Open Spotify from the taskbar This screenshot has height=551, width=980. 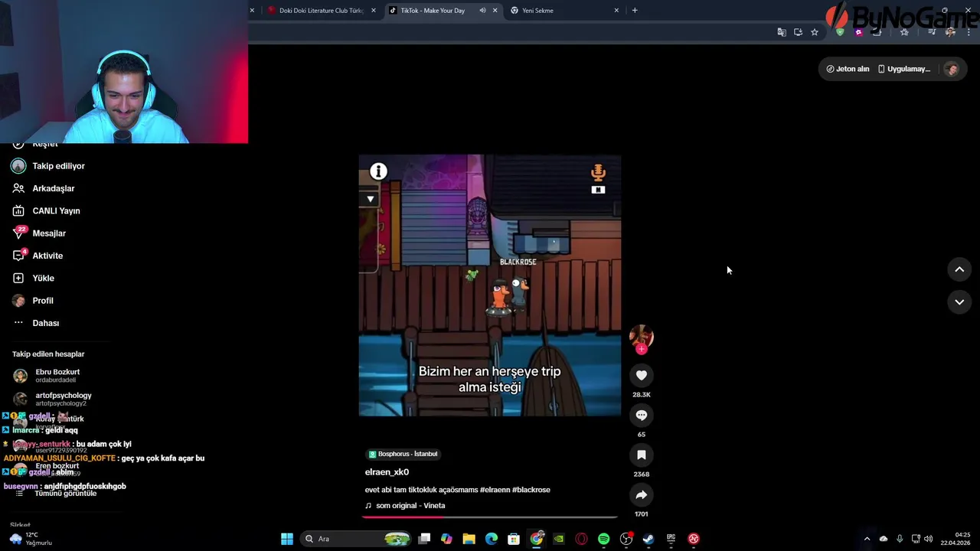coord(603,539)
